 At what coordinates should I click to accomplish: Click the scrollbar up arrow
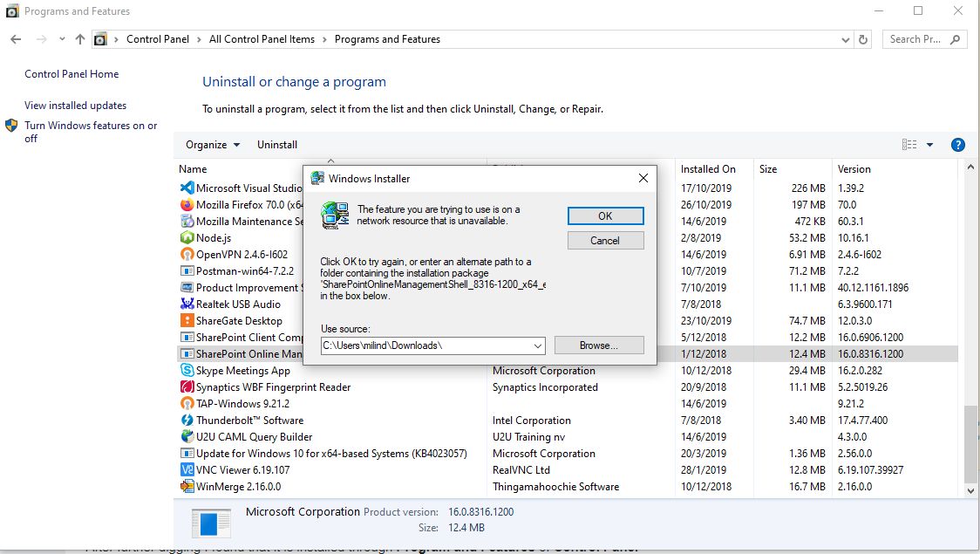click(x=970, y=167)
